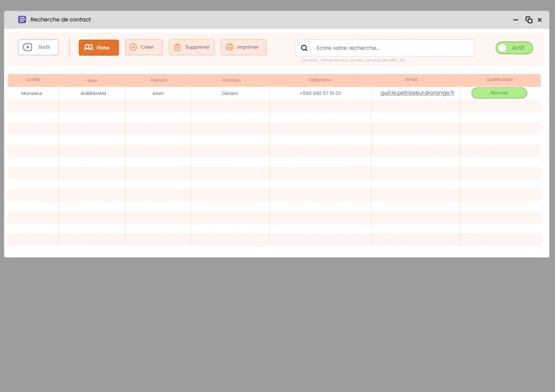Click the trash icon on Supprimer
This screenshot has height=392, width=555.
177,47
